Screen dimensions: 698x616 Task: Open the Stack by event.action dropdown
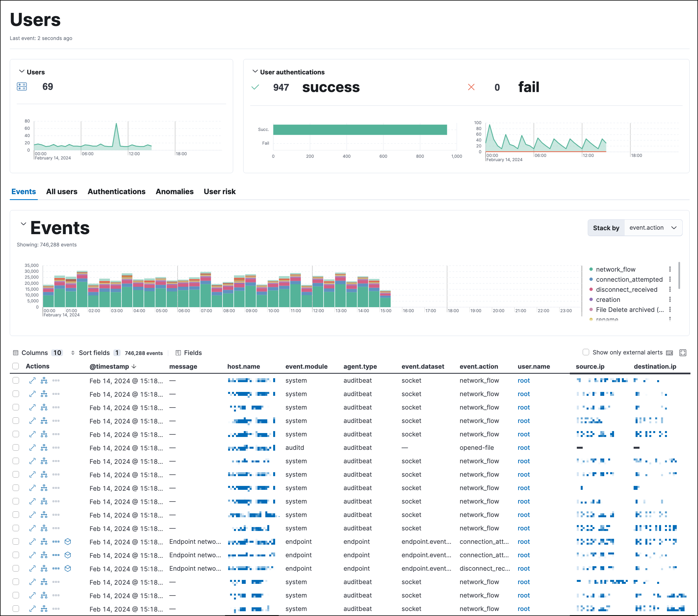(653, 227)
